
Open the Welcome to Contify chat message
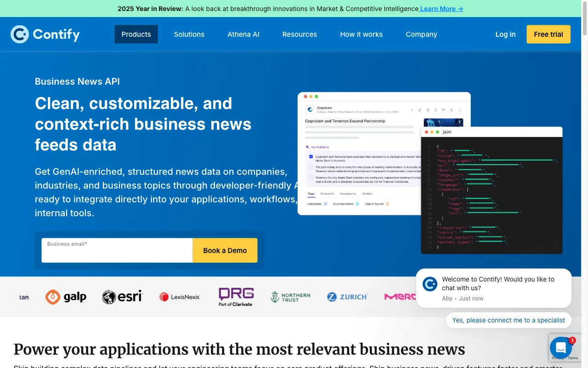click(494, 288)
